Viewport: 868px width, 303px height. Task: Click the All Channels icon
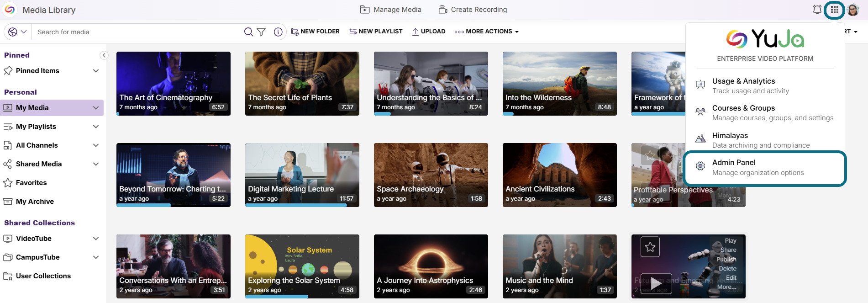(x=8, y=145)
